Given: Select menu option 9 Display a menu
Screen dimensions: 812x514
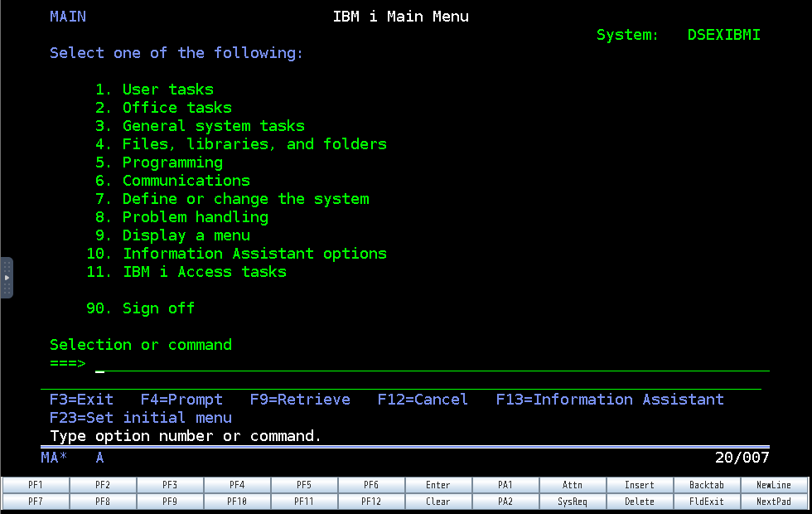Looking at the screenshot, I should click(172, 235).
